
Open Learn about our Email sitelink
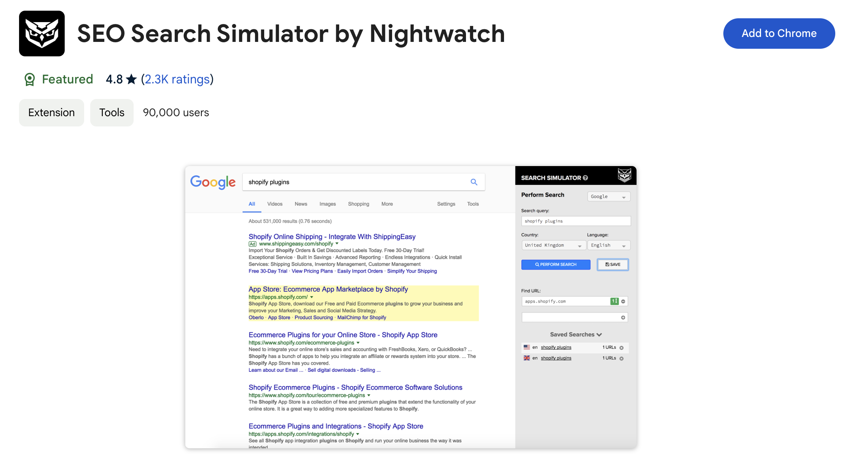click(276, 370)
